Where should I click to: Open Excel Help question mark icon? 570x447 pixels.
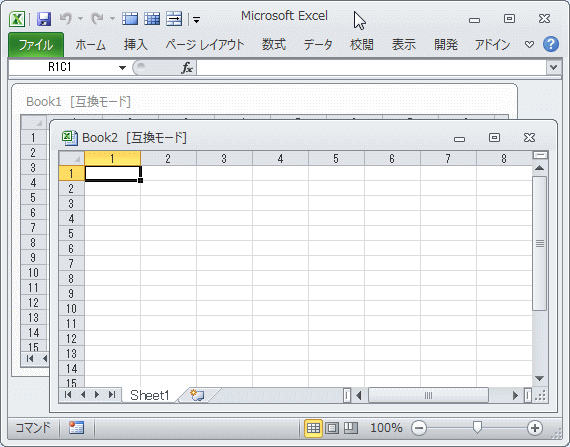[x=551, y=44]
